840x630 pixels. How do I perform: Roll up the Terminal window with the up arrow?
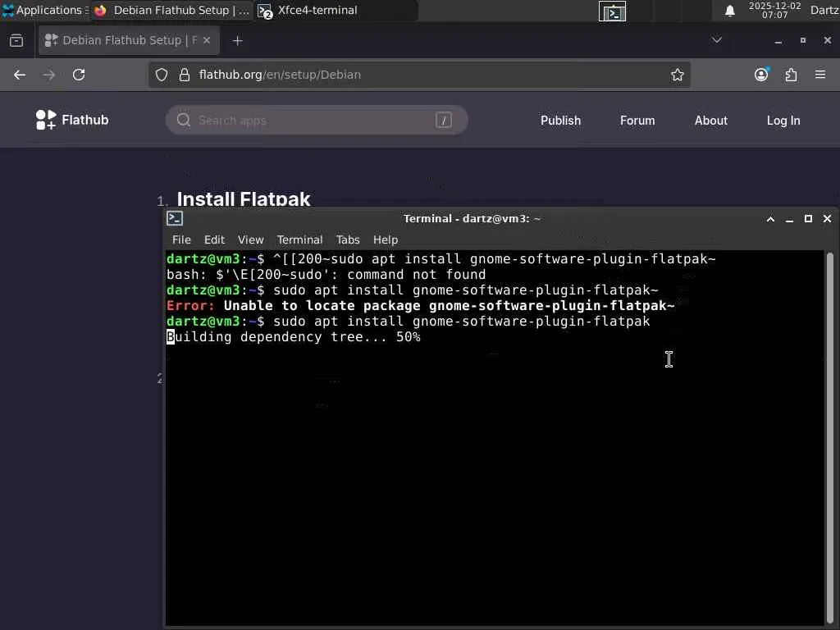tap(770, 219)
